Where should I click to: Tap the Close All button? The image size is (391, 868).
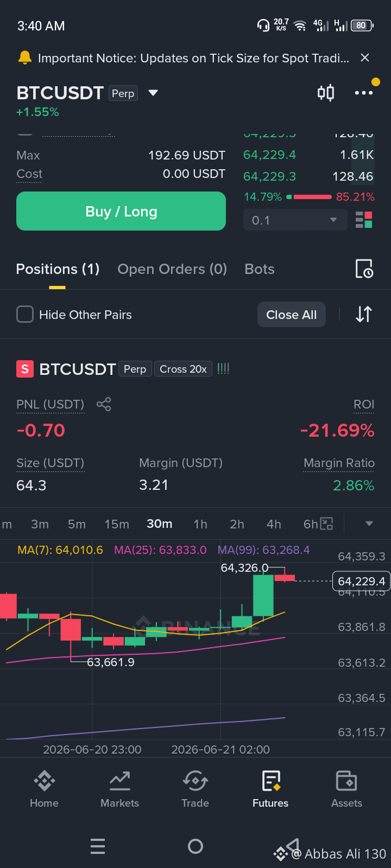(292, 315)
